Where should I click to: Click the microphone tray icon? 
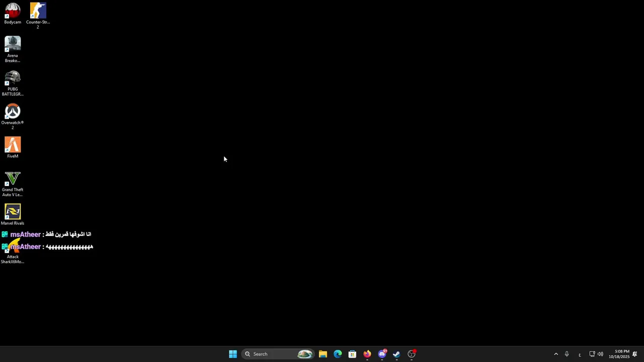tap(567, 354)
